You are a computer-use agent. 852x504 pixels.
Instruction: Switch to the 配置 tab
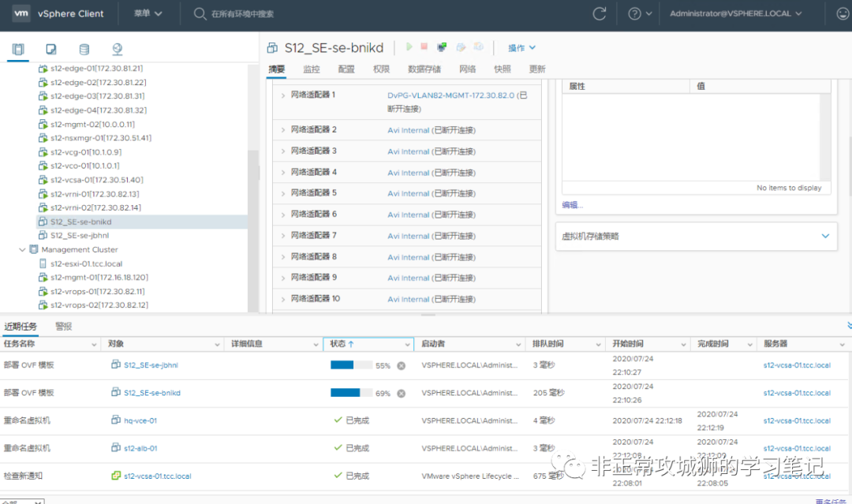[x=346, y=69]
